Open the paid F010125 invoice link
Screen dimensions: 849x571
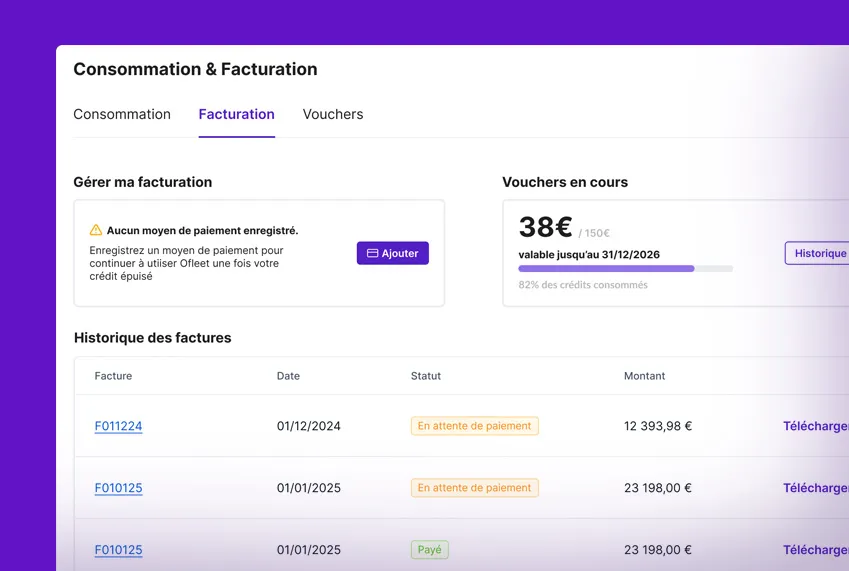click(x=118, y=550)
